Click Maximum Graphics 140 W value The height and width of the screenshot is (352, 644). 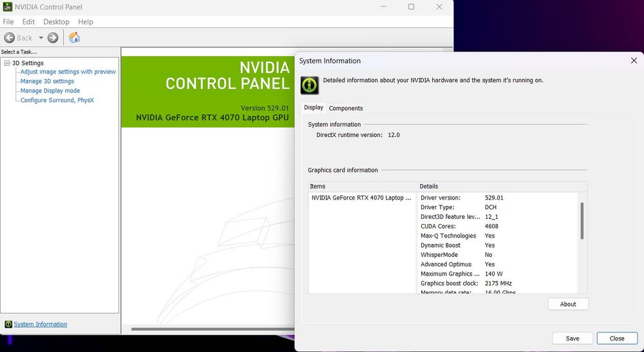[x=494, y=273]
